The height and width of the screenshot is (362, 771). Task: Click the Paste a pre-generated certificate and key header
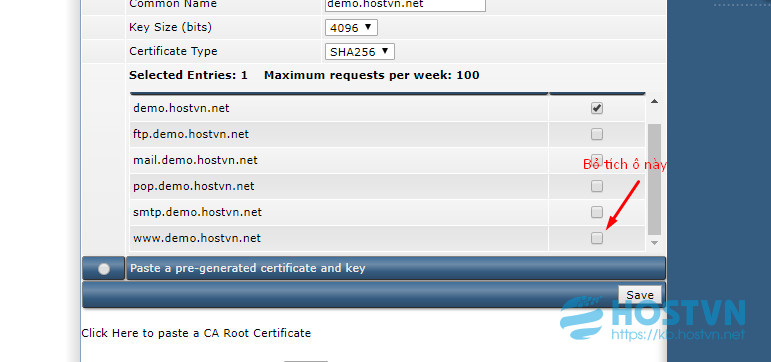click(x=396, y=269)
